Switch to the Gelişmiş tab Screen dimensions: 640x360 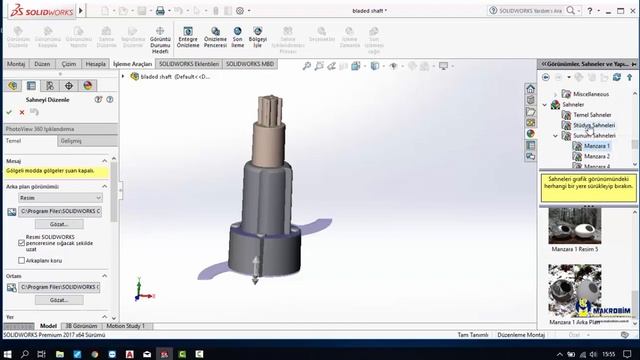coord(87,141)
